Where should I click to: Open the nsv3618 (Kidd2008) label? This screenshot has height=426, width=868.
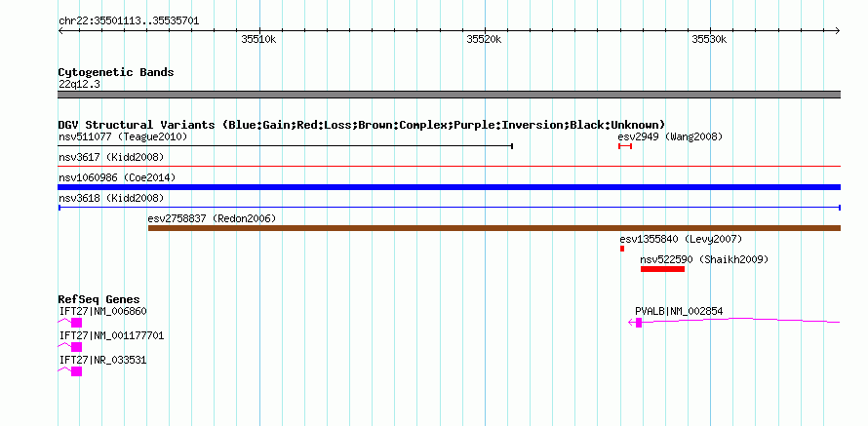click(x=111, y=198)
